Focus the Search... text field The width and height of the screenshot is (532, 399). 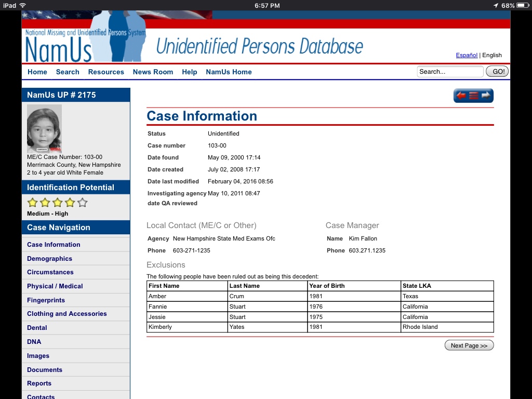point(449,72)
